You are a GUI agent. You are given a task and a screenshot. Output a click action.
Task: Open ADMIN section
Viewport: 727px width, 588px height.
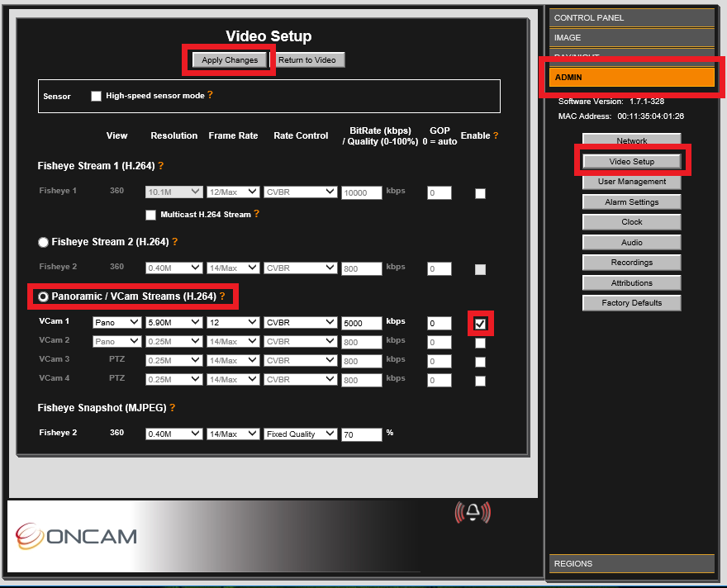(x=631, y=78)
